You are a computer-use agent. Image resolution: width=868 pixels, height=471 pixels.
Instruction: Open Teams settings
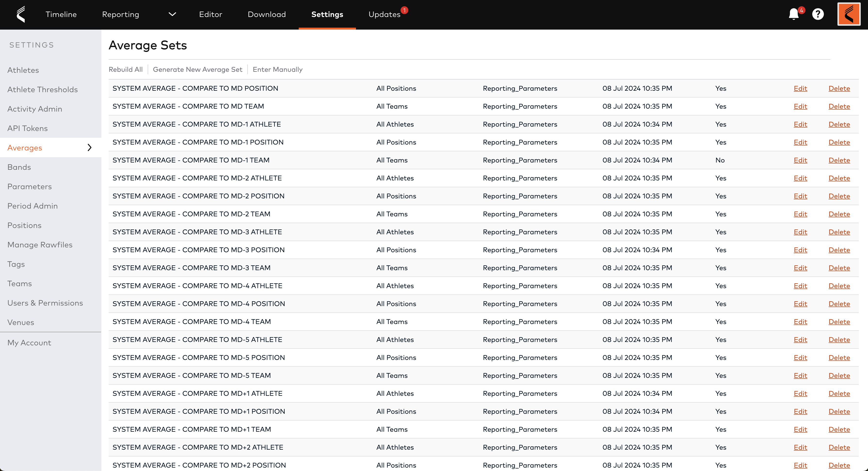20,284
